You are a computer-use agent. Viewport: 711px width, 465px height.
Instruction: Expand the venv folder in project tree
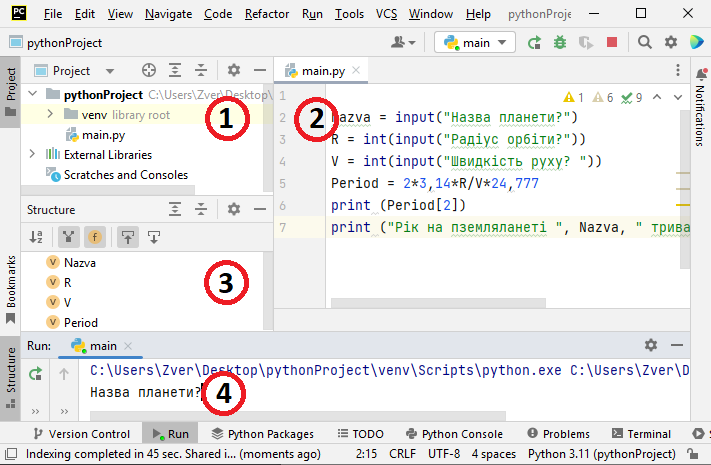click(51, 115)
